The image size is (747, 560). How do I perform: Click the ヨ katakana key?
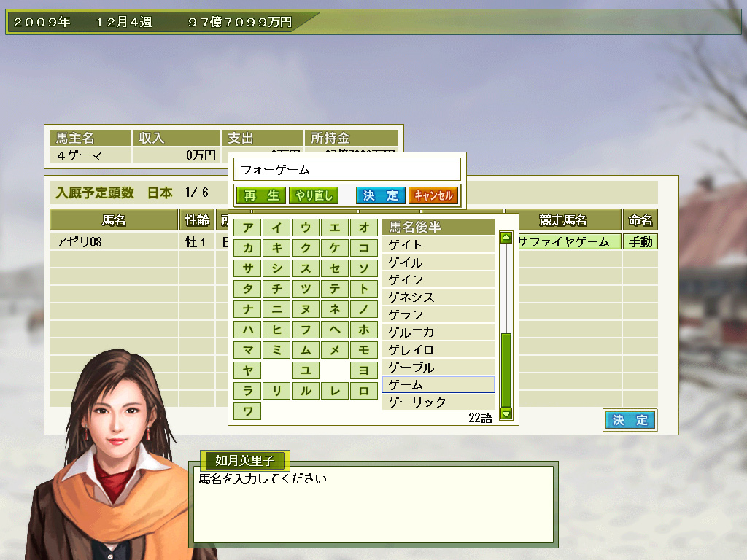click(x=364, y=371)
